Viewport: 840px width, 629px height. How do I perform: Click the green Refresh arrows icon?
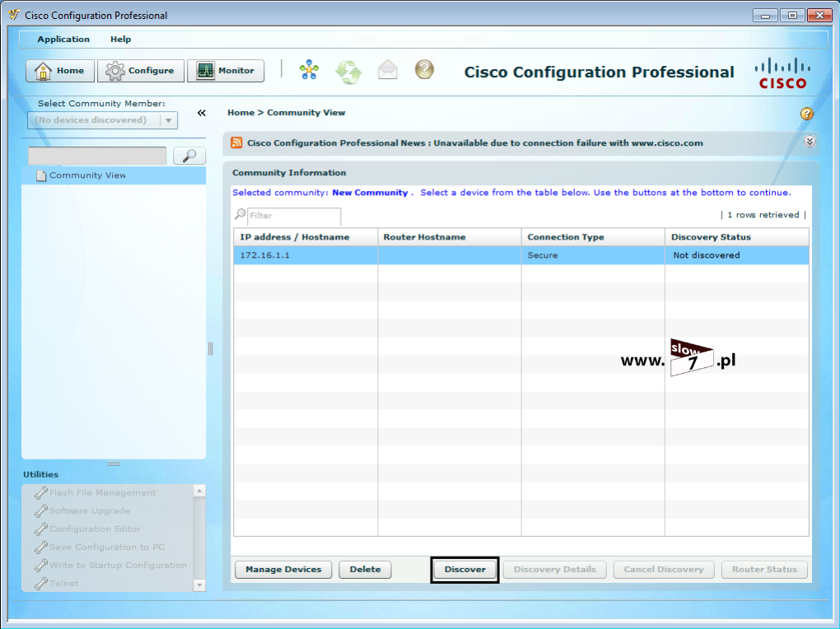(348, 72)
